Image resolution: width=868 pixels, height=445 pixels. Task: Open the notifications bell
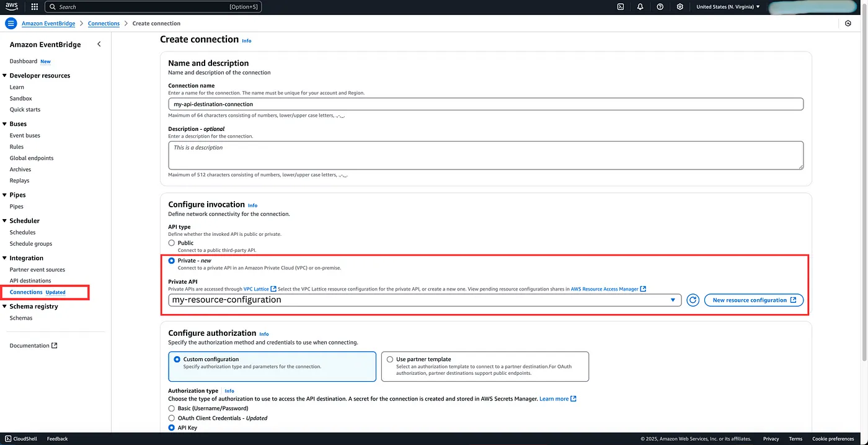point(640,7)
